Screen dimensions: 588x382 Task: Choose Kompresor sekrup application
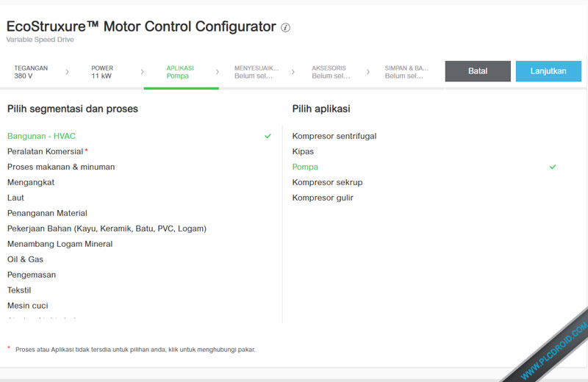tap(327, 182)
